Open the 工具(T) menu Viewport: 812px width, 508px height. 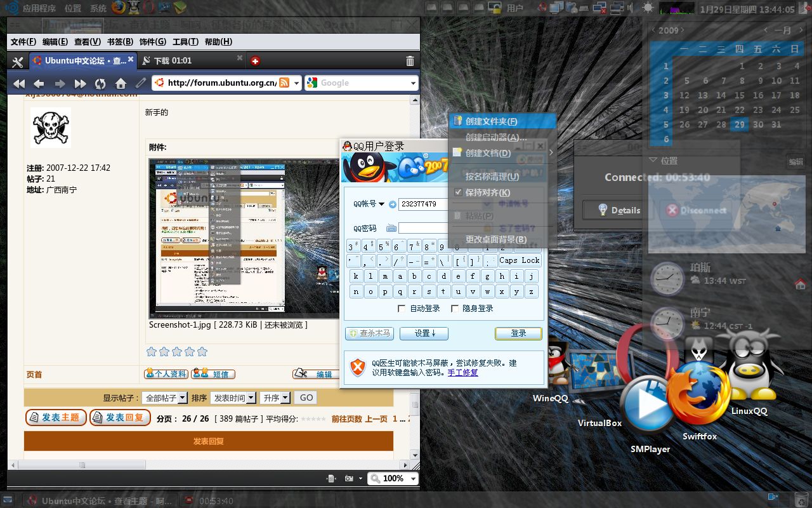click(x=185, y=42)
